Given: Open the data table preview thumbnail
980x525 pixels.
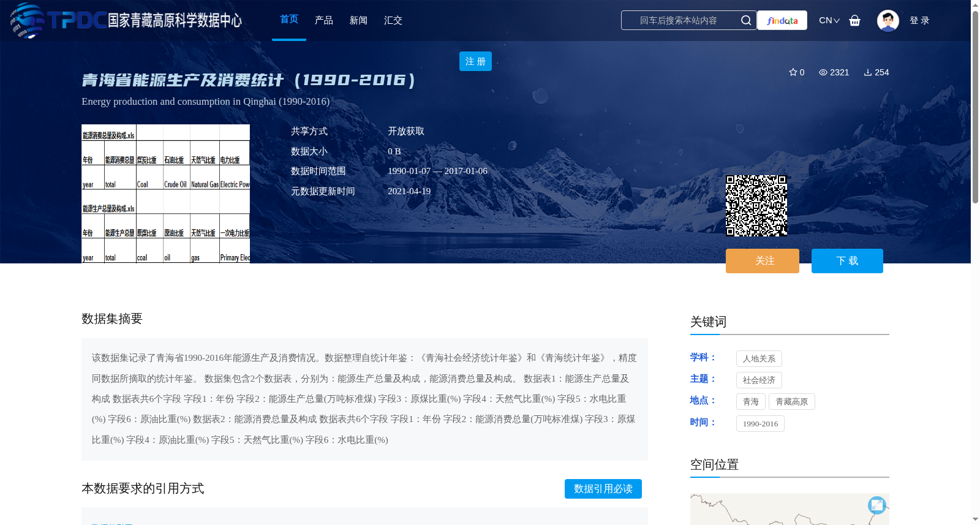Looking at the screenshot, I should [x=166, y=194].
